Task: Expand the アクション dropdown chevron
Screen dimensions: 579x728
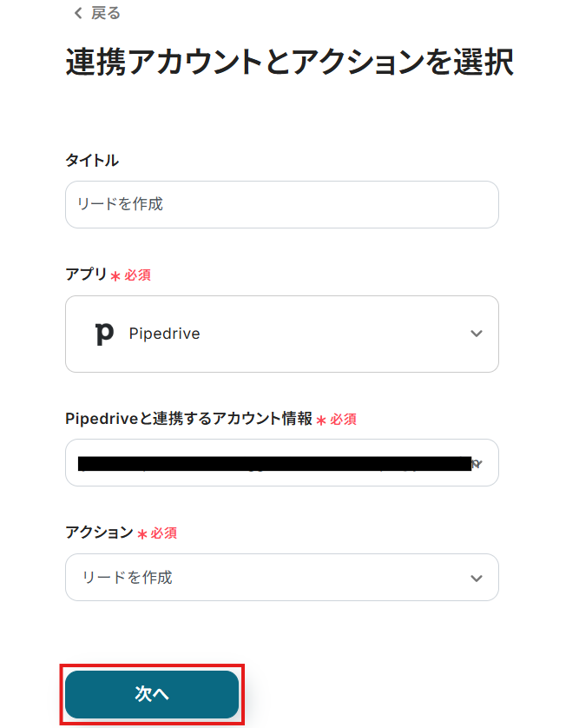Action: (x=476, y=578)
